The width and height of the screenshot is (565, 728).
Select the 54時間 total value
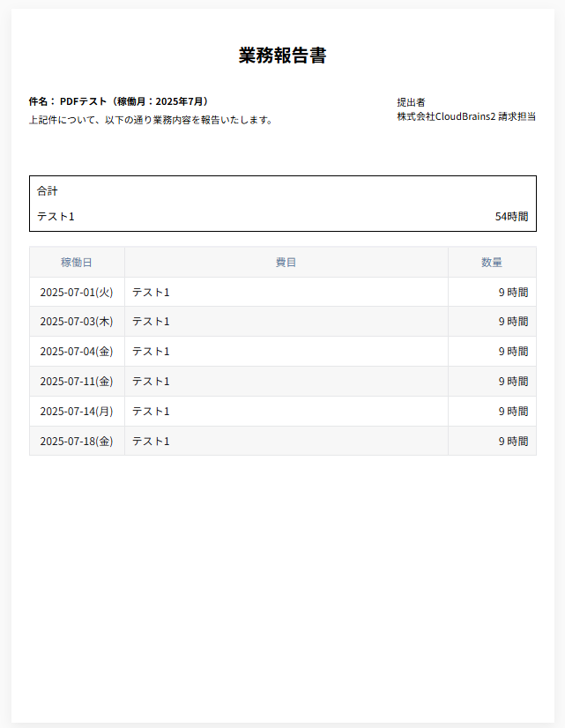click(511, 216)
